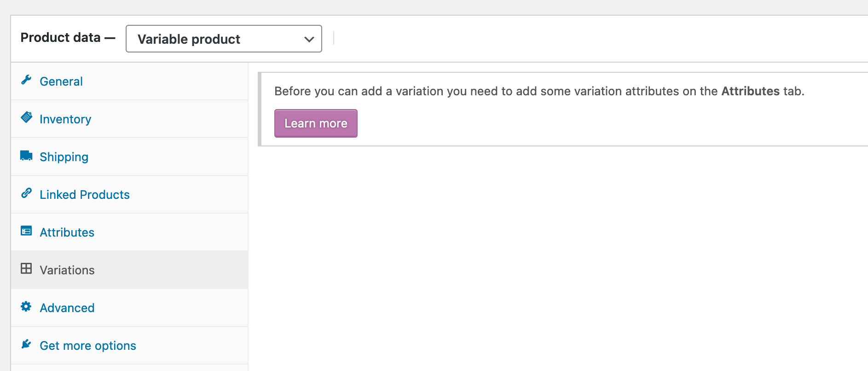Click the price tag icon beside Inventory
This screenshot has width=868, height=371.
pos(26,117)
